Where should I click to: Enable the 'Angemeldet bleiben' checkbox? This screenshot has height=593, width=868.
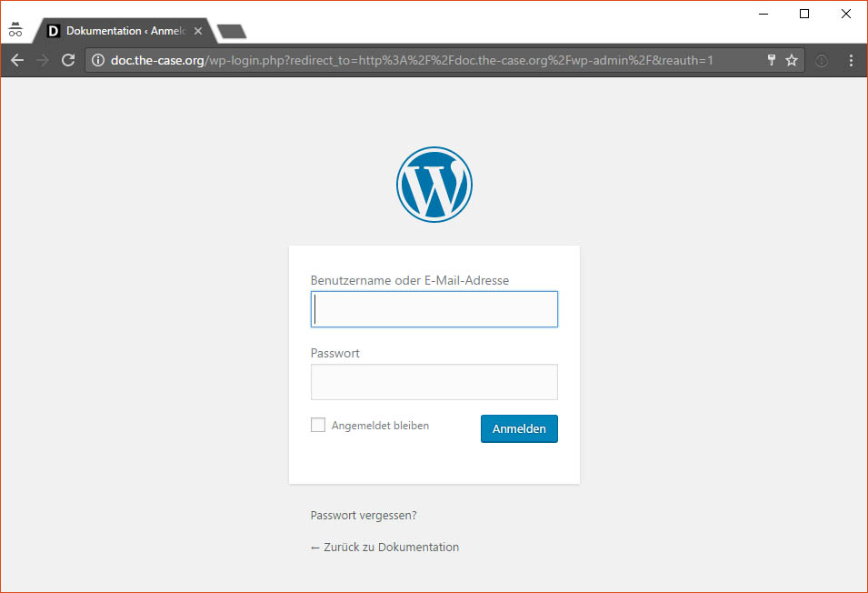pyautogui.click(x=318, y=425)
